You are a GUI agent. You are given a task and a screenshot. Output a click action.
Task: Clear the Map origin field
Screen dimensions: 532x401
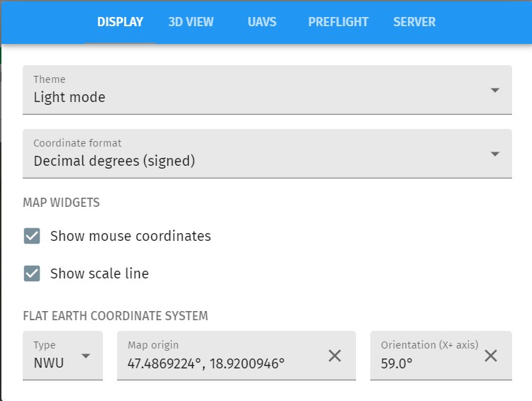tap(335, 356)
